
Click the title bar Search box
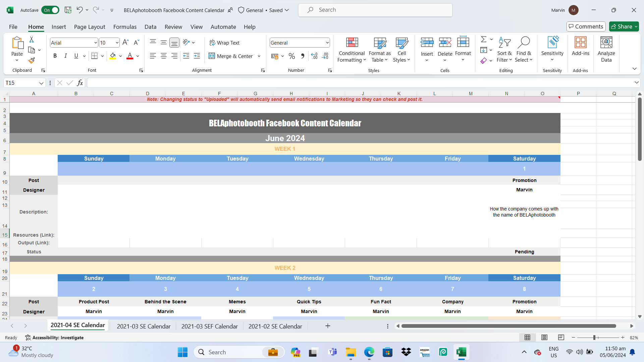375,10
